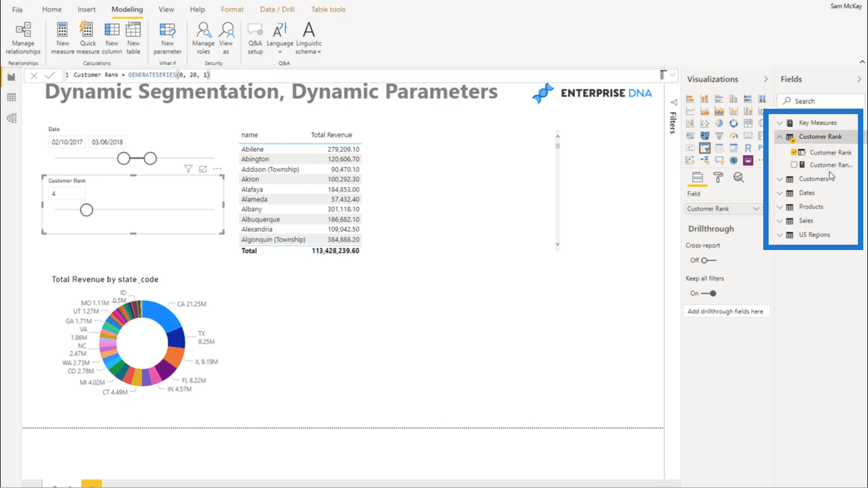Select the funnel chart visualization

[719, 136]
